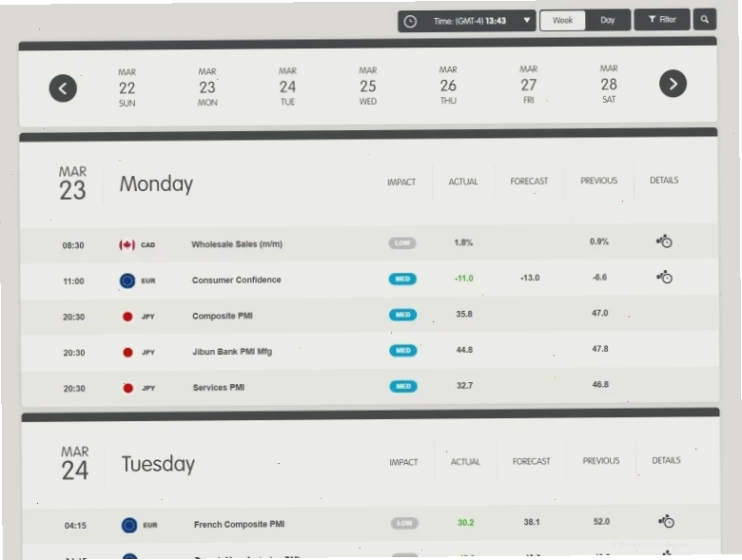This screenshot has height=560, width=742.
Task: Click forecast value 38.1
Action: point(532,522)
